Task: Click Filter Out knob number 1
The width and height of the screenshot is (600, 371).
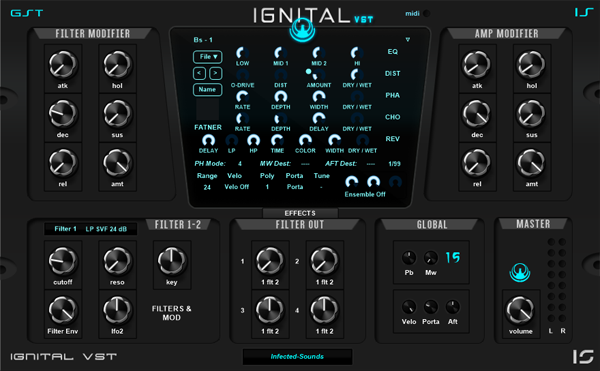Action: pyautogui.click(x=270, y=261)
